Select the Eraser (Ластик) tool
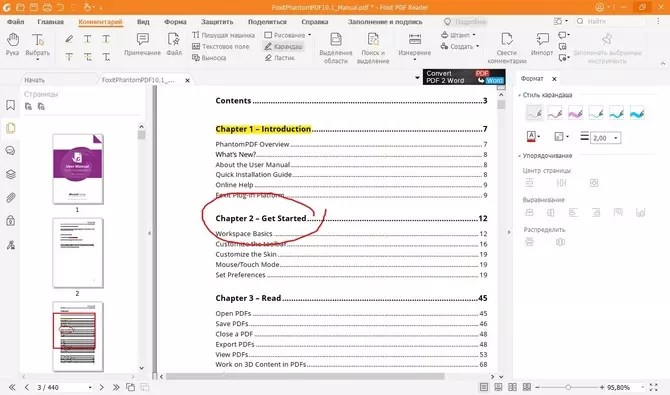Screen dimensions: 670x395 click(x=279, y=57)
